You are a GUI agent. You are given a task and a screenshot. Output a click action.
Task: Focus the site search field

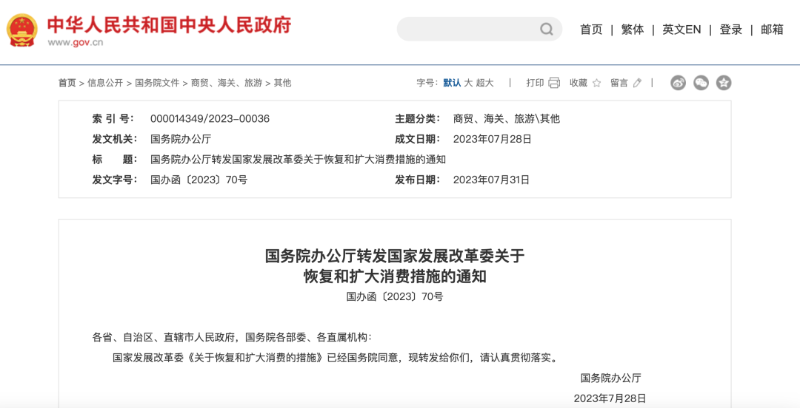point(480,29)
